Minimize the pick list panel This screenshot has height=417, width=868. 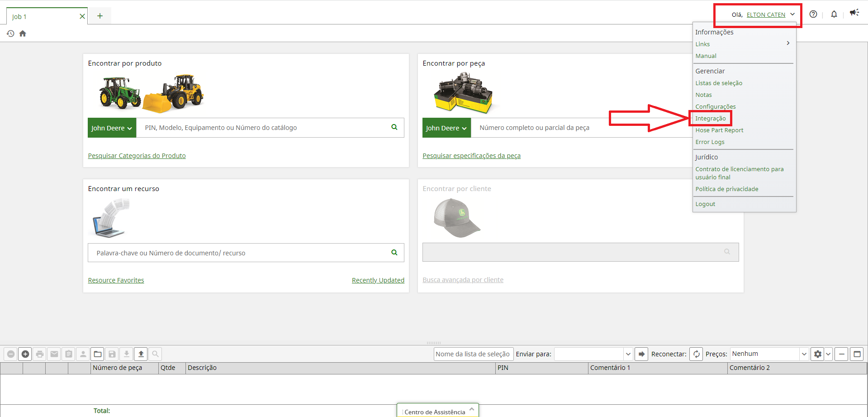pos(841,354)
